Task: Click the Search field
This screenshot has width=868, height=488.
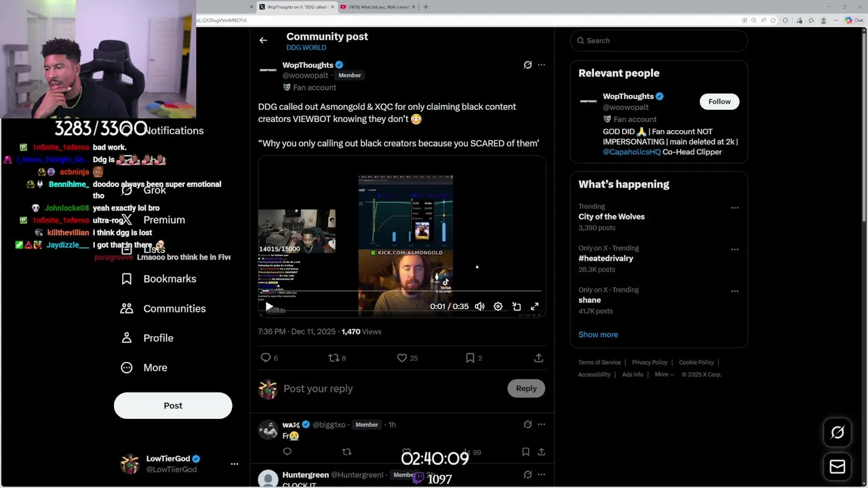Action: pos(658,41)
